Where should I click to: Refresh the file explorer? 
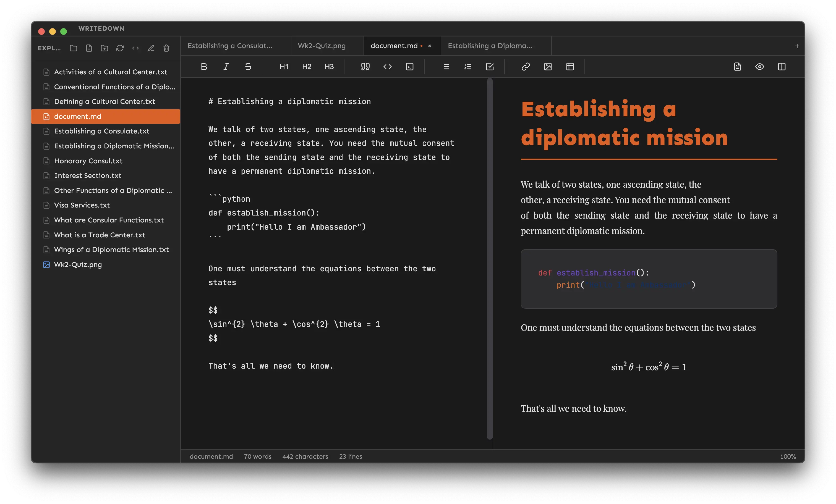click(x=120, y=48)
